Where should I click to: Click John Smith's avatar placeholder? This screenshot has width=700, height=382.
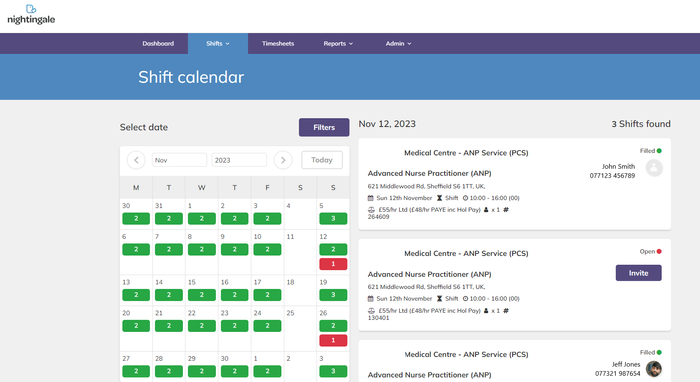(x=654, y=168)
